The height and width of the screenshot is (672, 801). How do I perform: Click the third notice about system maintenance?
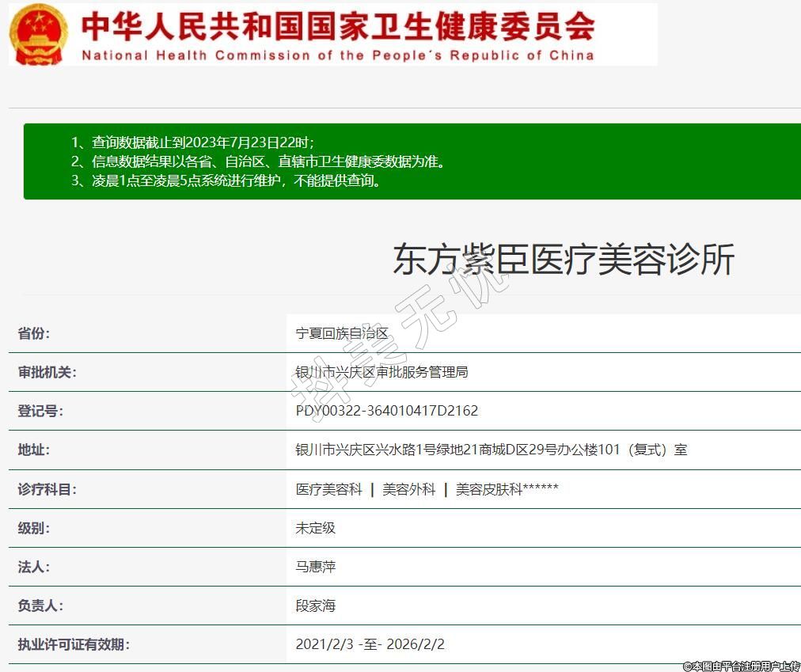(227, 180)
